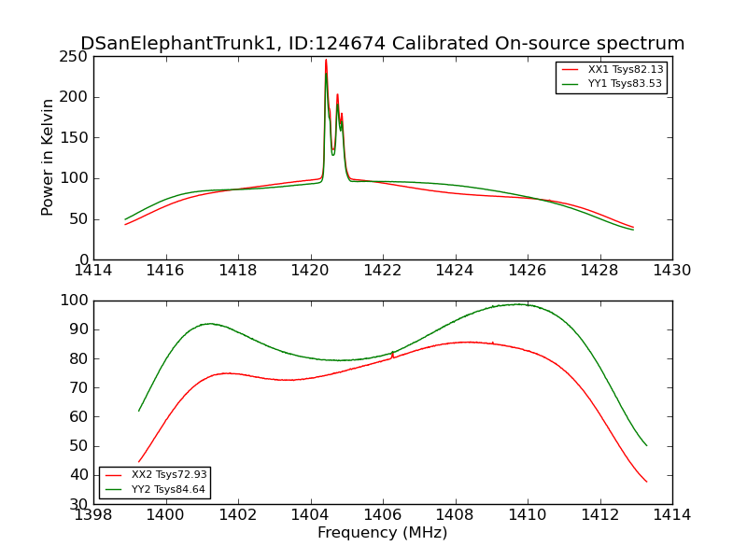Viewport: 747px width, 560px height.
Task: Click the 1404 tick on bottom x-axis
Action: (310, 515)
